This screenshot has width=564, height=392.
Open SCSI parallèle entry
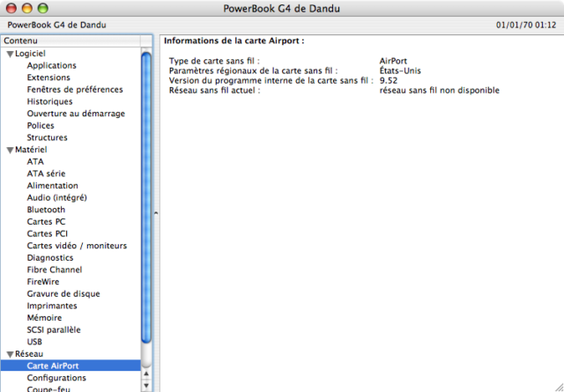(x=54, y=329)
